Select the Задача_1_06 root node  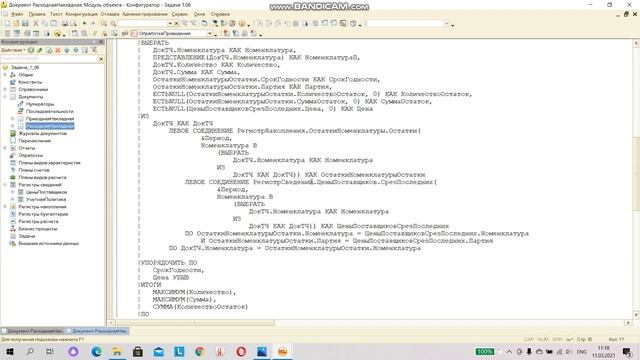click(x=25, y=67)
